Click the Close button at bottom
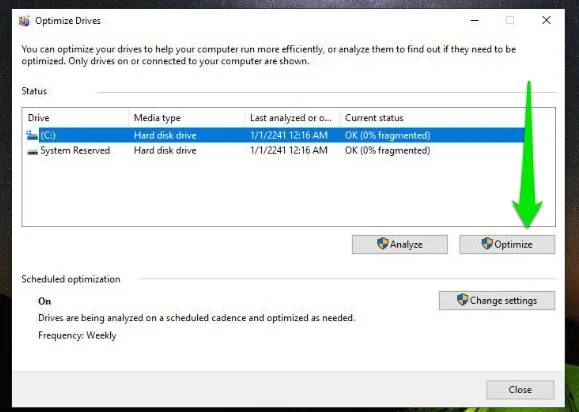 tap(520, 390)
